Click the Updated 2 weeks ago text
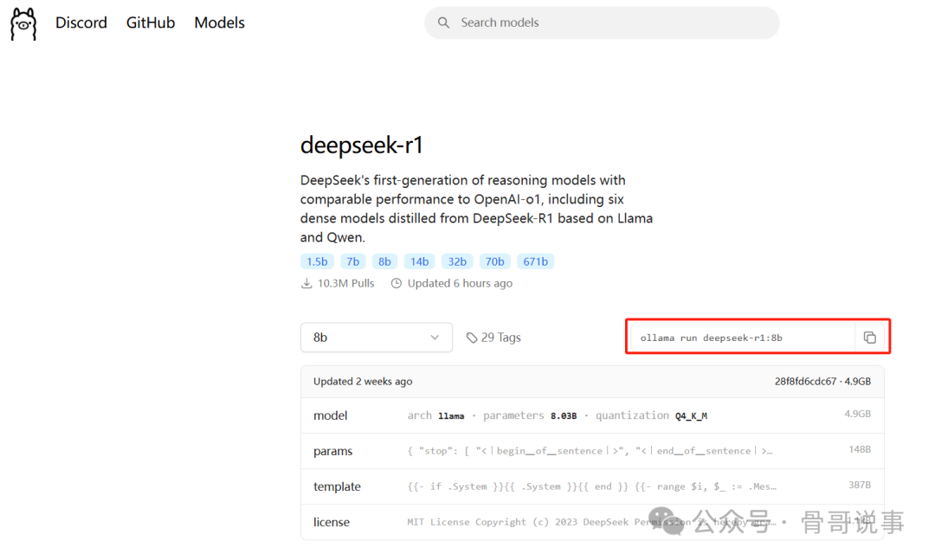The image size is (935, 560). pos(363,382)
